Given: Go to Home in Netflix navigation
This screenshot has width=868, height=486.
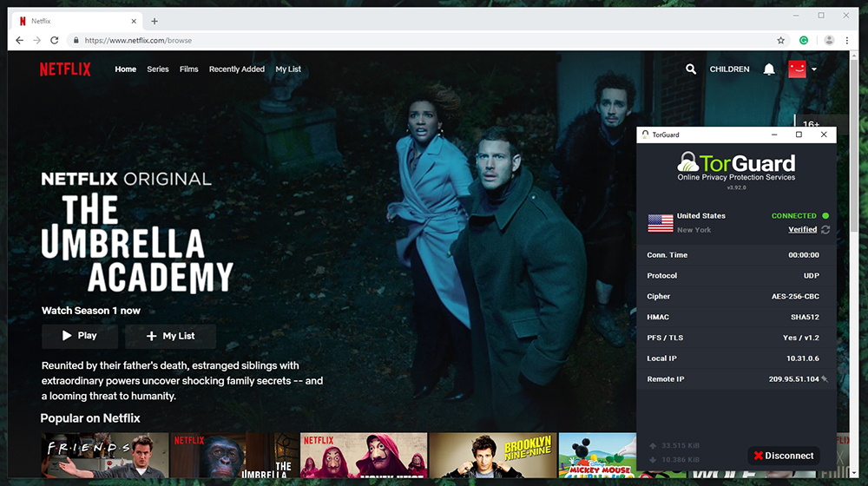Looking at the screenshot, I should (x=126, y=69).
